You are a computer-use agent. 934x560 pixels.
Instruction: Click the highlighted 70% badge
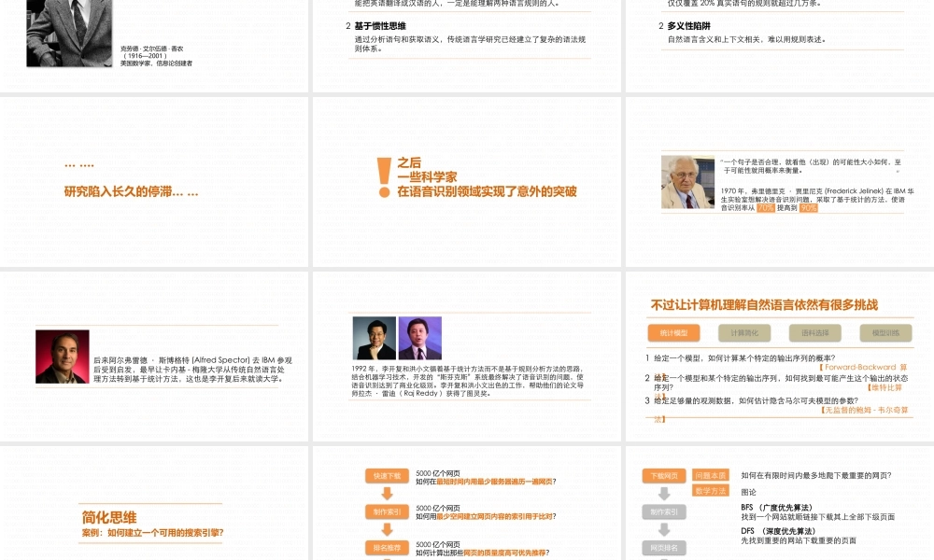764,209
